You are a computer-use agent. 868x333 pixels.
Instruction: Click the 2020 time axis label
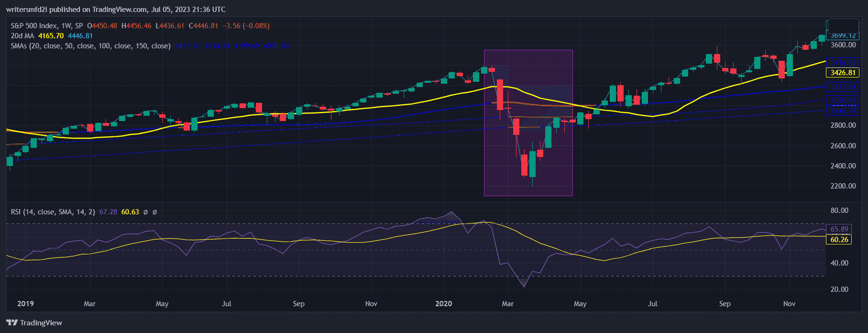click(444, 304)
